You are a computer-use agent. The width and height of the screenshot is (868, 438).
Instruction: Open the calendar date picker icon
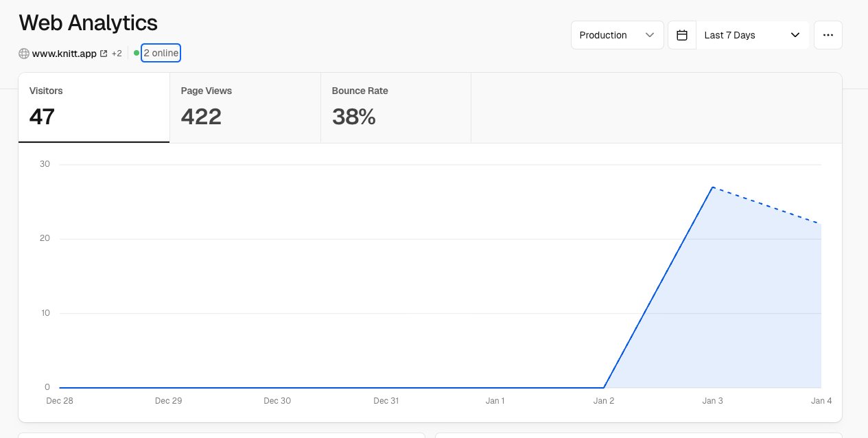point(682,35)
